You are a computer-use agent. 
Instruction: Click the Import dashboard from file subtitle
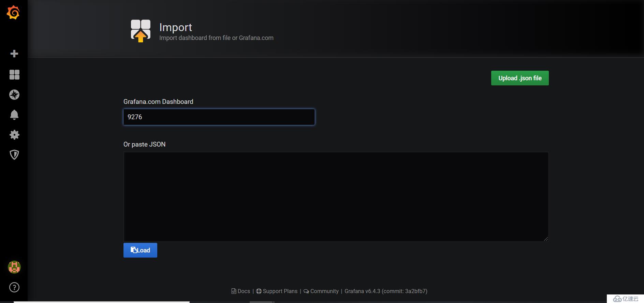tap(216, 38)
